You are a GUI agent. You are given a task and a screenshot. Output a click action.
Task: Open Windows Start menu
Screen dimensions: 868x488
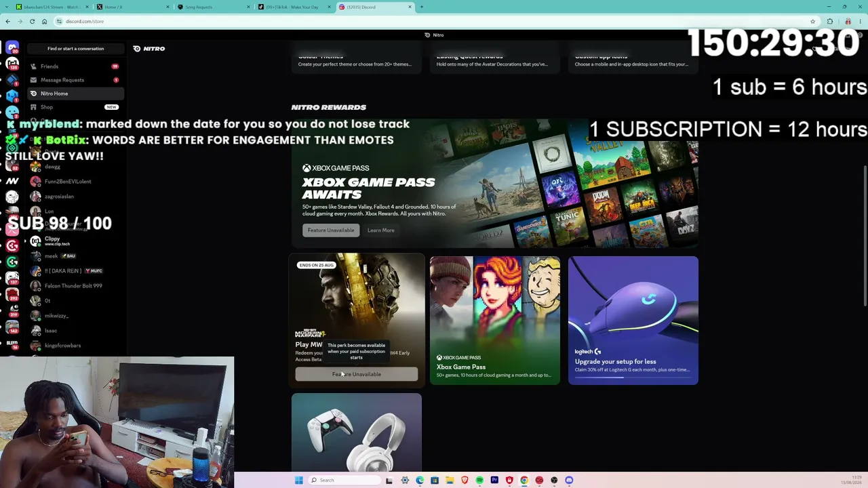(298, 481)
